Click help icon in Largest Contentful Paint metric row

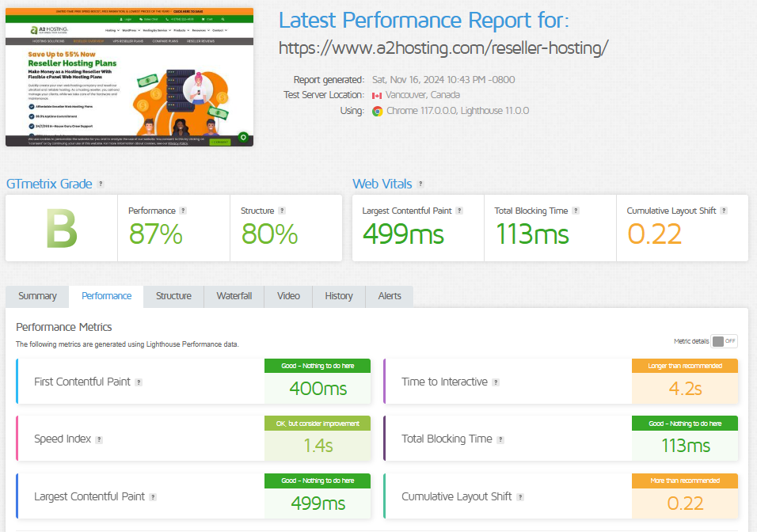click(153, 497)
